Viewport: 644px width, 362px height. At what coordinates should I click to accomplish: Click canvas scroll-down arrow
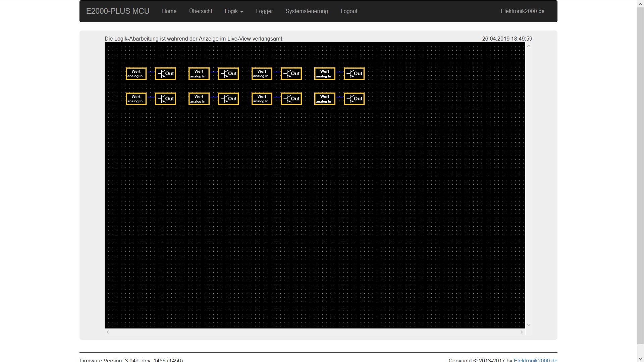529,325
